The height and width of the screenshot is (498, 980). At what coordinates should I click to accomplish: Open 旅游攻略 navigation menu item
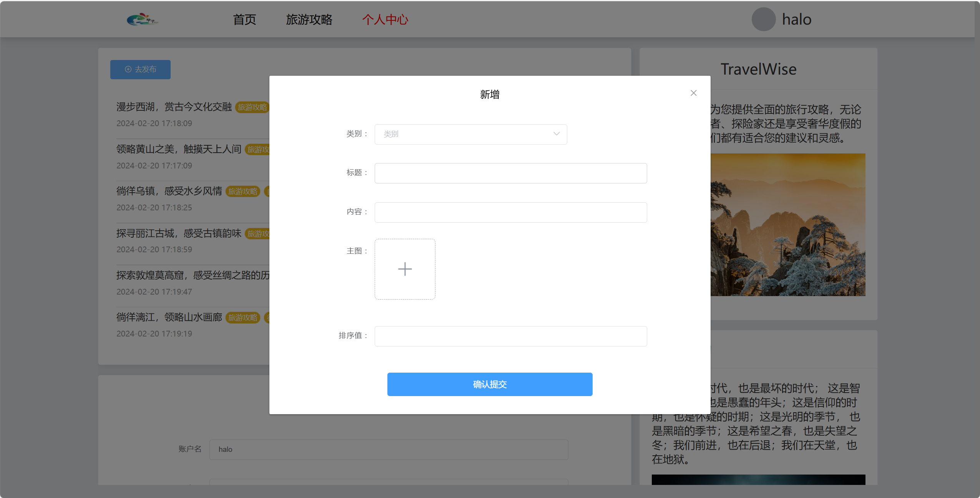coord(309,20)
